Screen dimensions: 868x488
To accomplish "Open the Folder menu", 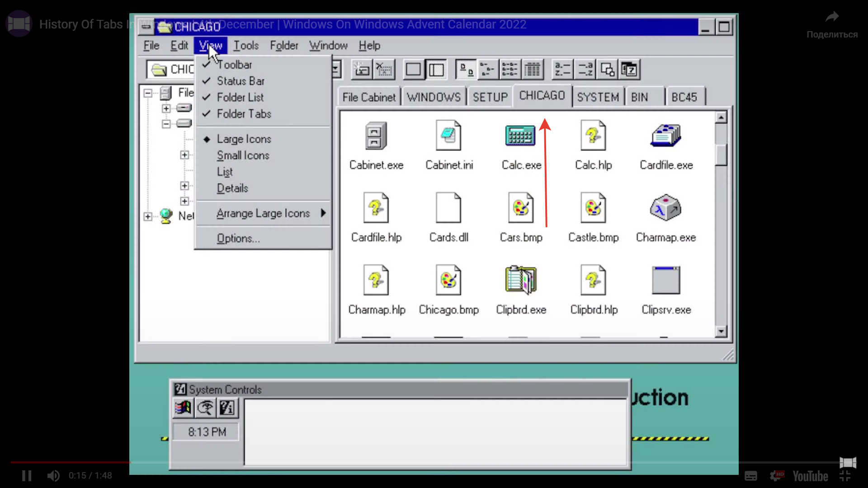I will (x=284, y=46).
